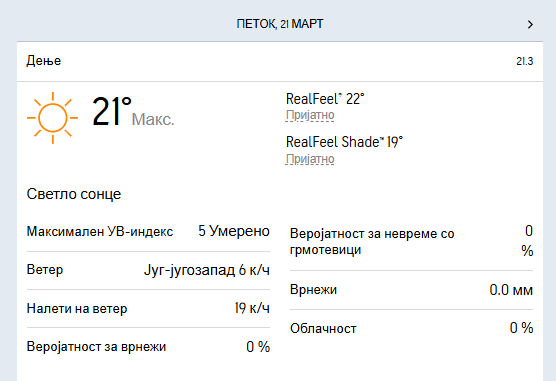This screenshot has width=556, height=381.
Task: Open the ПЕТОК, 21 МАРТ header
Action: pyautogui.click(x=280, y=24)
